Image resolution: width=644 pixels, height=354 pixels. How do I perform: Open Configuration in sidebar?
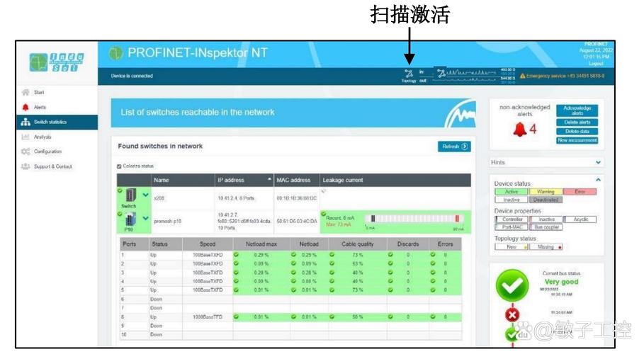[57, 152]
